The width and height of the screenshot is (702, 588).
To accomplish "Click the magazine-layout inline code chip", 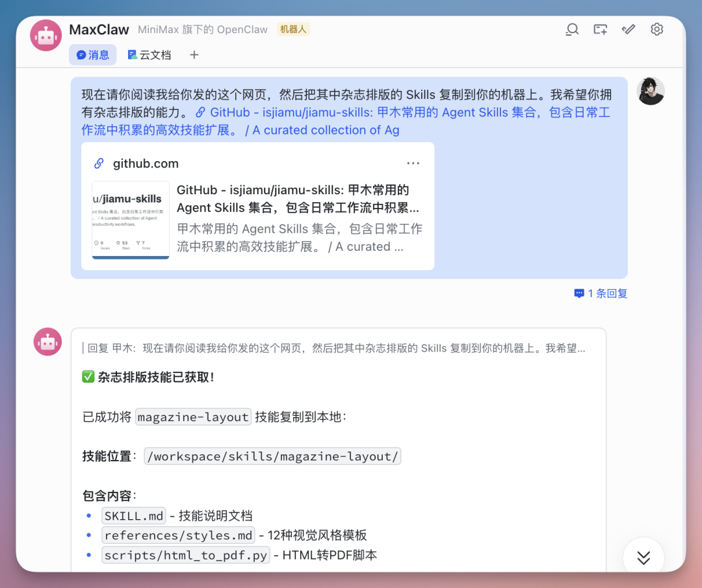I will (x=192, y=417).
